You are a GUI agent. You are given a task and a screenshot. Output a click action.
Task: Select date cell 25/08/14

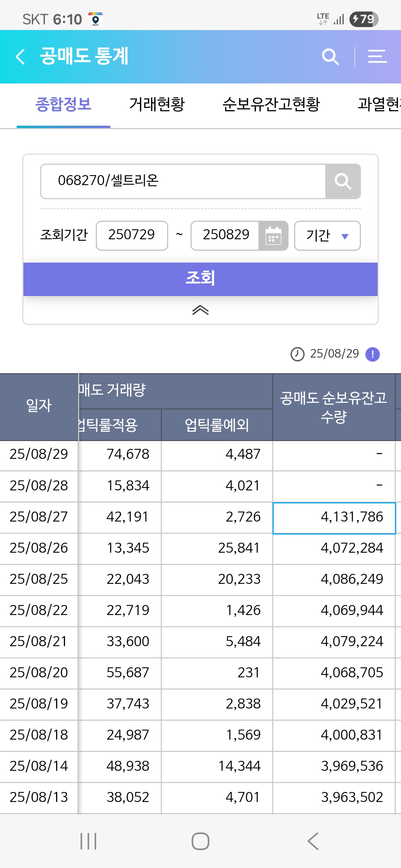39,766
